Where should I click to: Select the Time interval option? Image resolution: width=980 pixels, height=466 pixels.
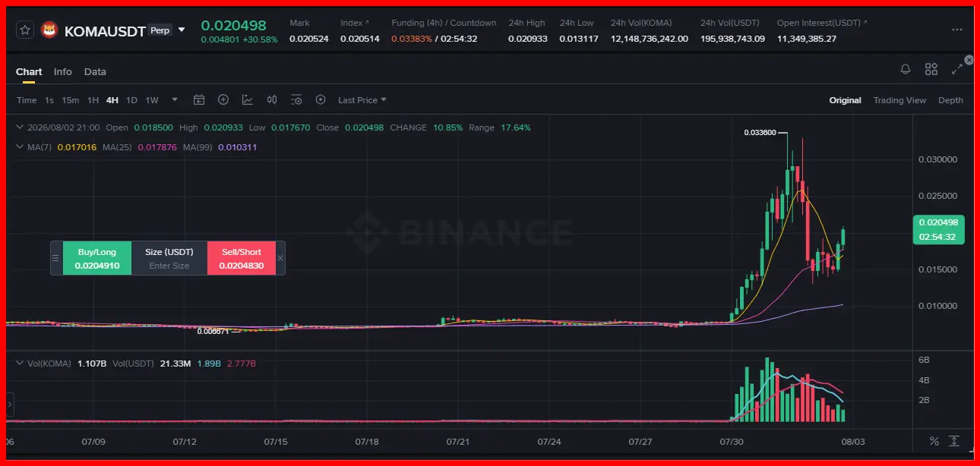pyautogui.click(x=27, y=100)
